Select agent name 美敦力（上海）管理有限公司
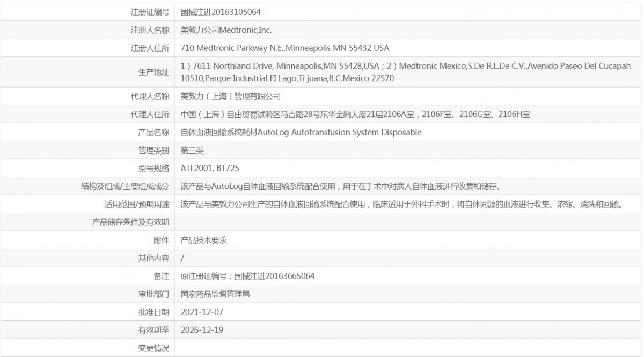This screenshot has width=644, height=357. [231, 96]
